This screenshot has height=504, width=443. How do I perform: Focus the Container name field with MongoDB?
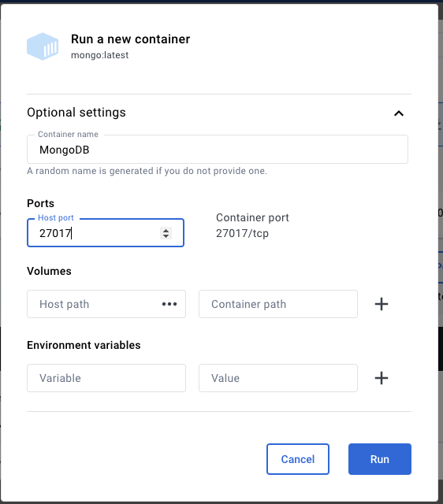click(x=218, y=150)
